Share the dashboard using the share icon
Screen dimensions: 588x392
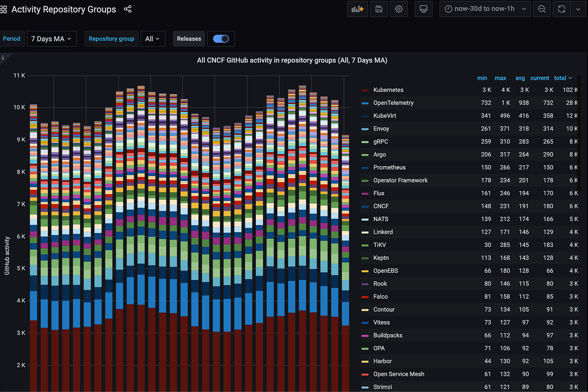[x=128, y=9]
